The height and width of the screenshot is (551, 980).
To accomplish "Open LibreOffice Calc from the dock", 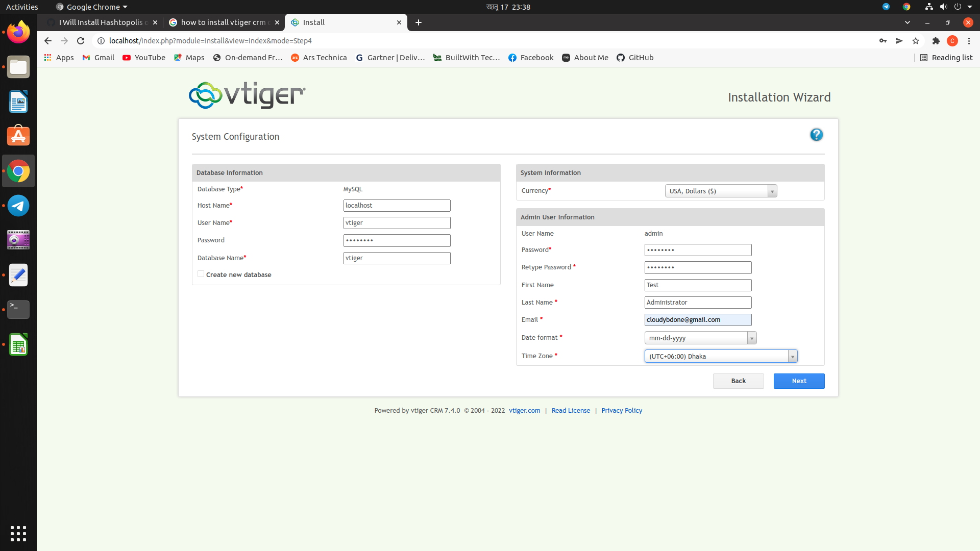I will click(x=18, y=344).
